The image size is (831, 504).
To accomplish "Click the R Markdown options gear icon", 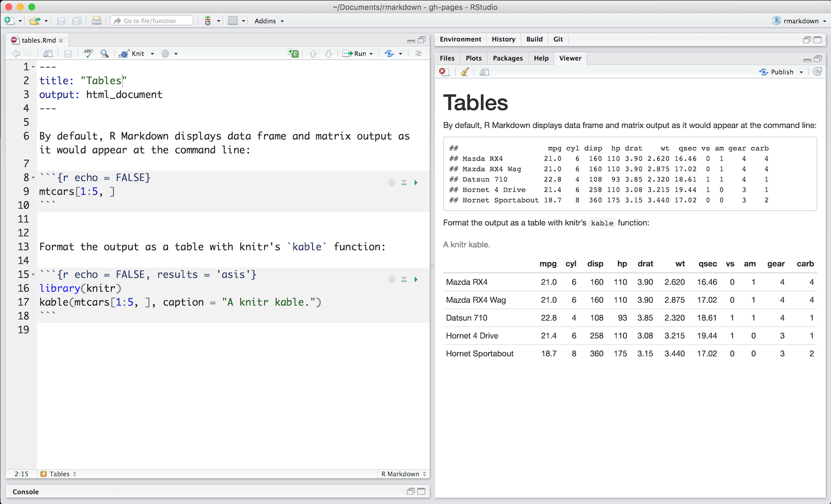I will click(x=166, y=54).
